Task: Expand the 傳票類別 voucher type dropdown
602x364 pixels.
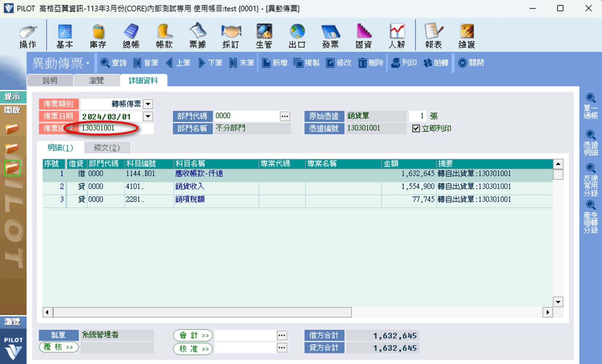Action: (x=148, y=104)
